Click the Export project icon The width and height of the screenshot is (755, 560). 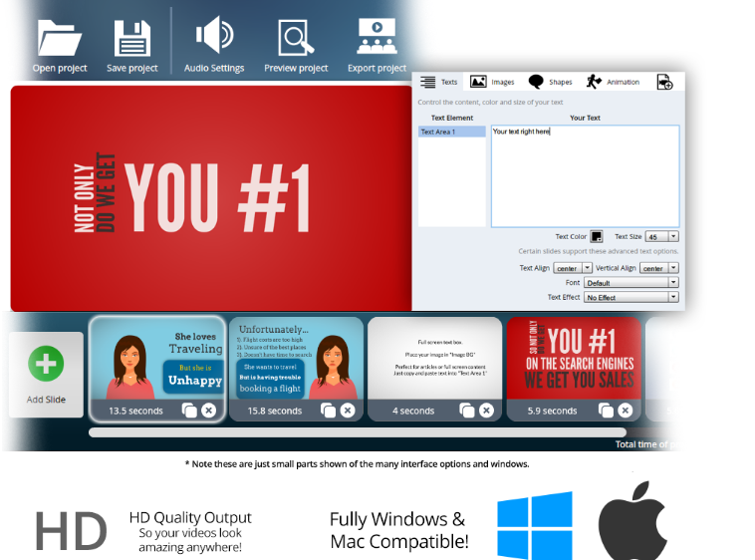(x=377, y=38)
